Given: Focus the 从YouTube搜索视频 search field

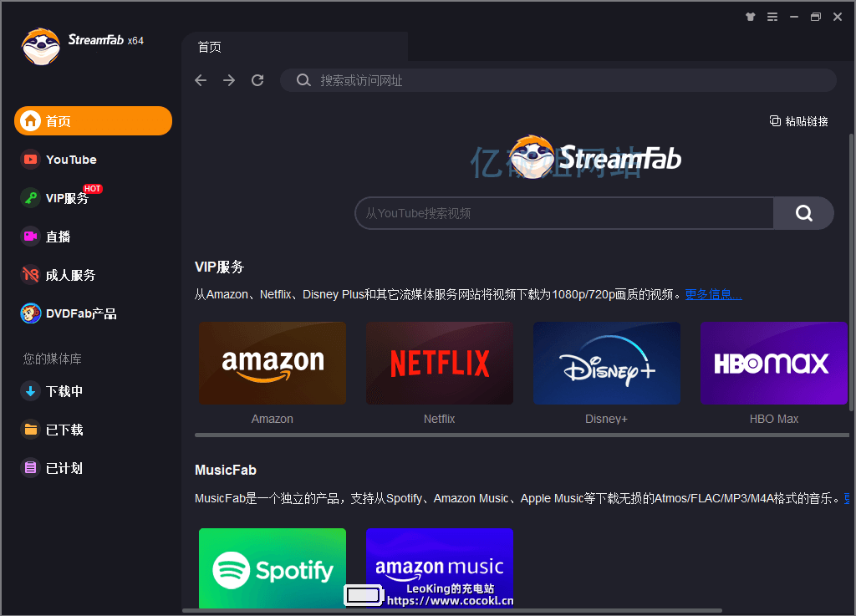Looking at the screenshot, I should (x=564, y=213).
